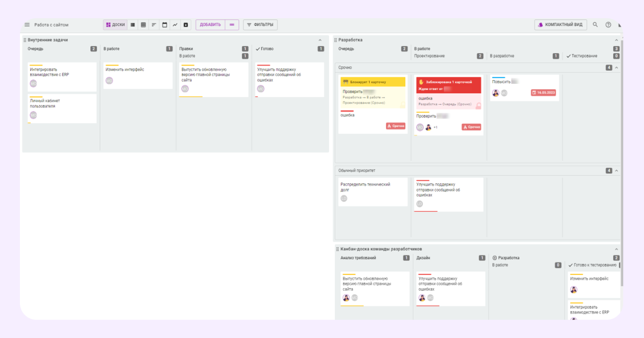
Task: Click the LD avatar on Распределить технический долг
Action: (x=344, y=198)
